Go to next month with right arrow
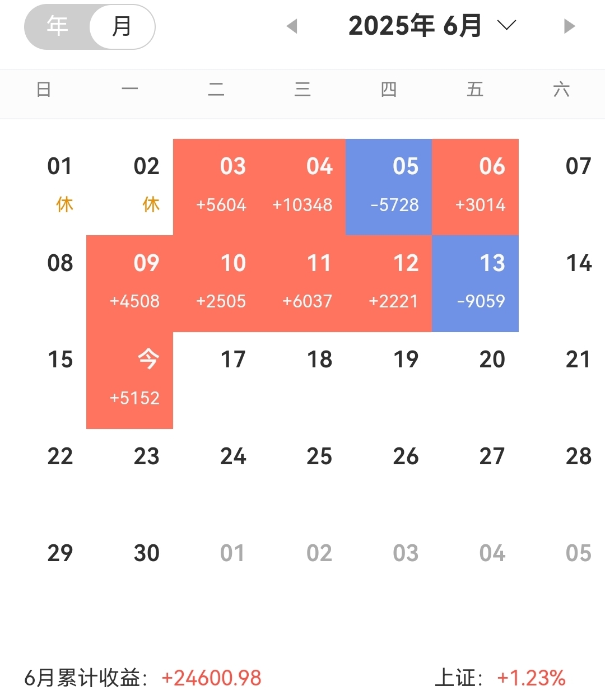 click(x=569, y=26)
